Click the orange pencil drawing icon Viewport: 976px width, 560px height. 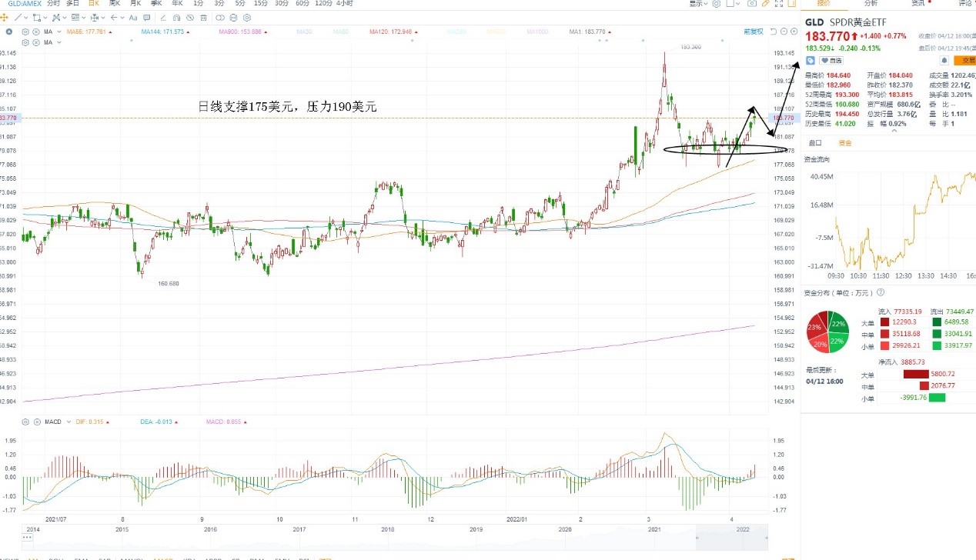pos(766,3)
